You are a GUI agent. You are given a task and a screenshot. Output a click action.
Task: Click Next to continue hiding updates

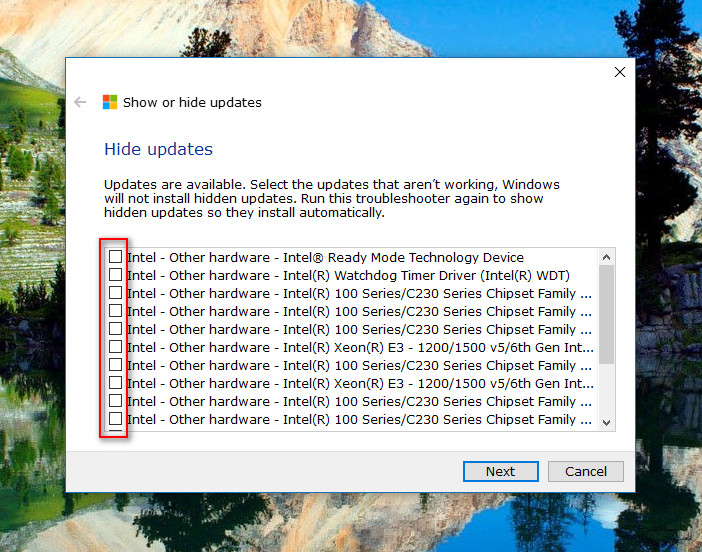point(501,471)
